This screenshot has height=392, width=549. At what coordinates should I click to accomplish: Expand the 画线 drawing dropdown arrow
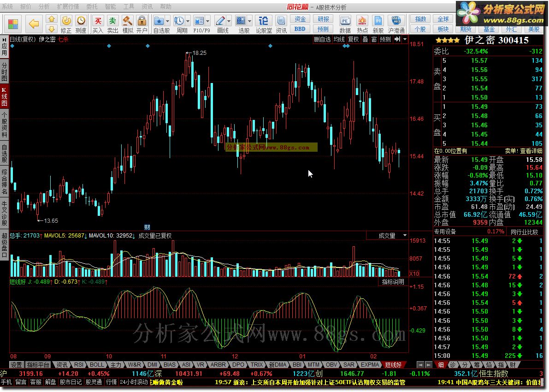(x=229, y=21)
